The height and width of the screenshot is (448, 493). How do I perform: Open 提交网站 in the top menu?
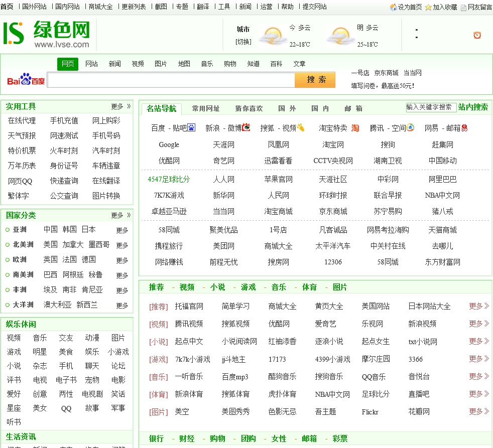(314, 7)
